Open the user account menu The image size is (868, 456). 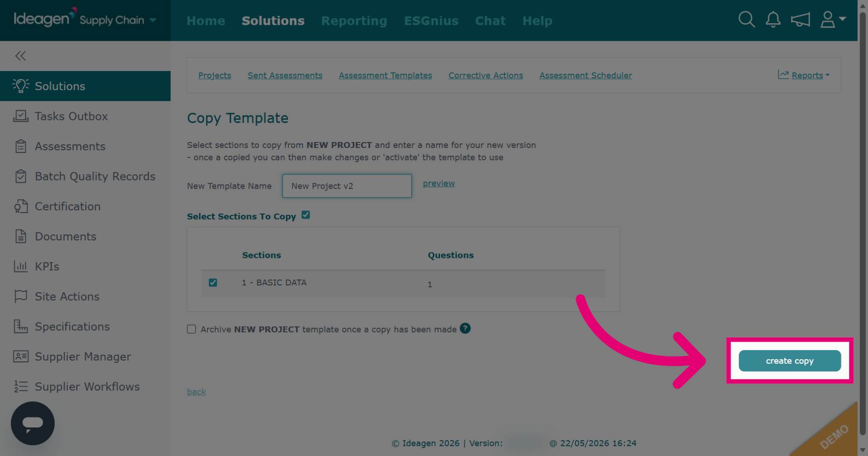tap(833, 19)
